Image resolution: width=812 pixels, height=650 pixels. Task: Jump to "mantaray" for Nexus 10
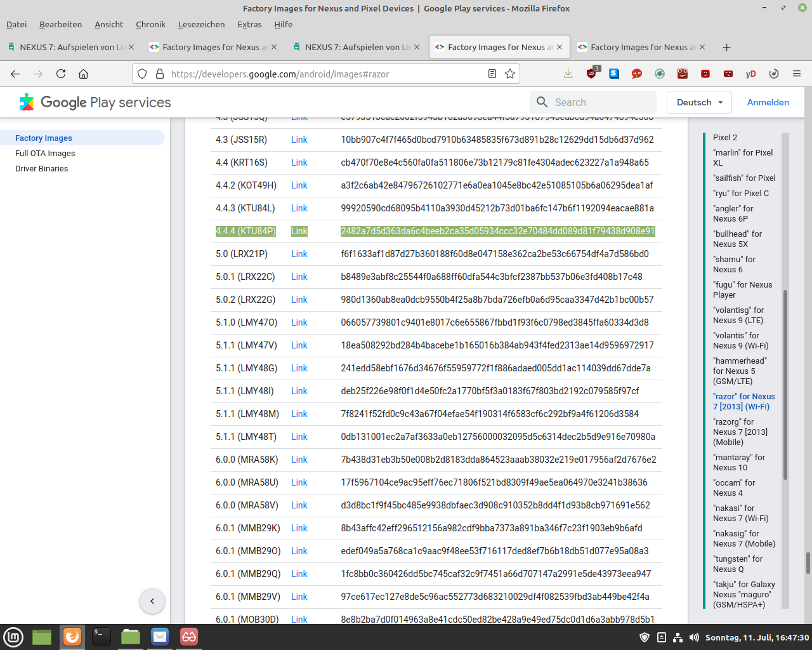739,462
